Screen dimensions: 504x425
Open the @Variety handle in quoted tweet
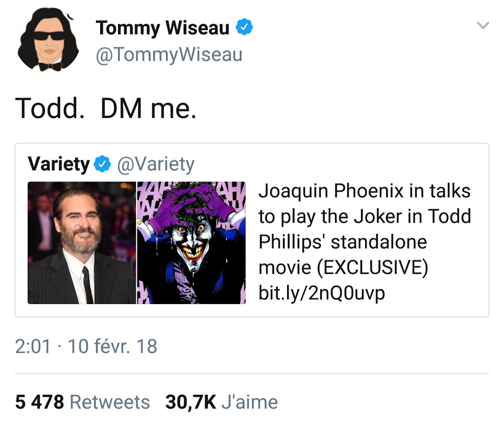point(155,164)
